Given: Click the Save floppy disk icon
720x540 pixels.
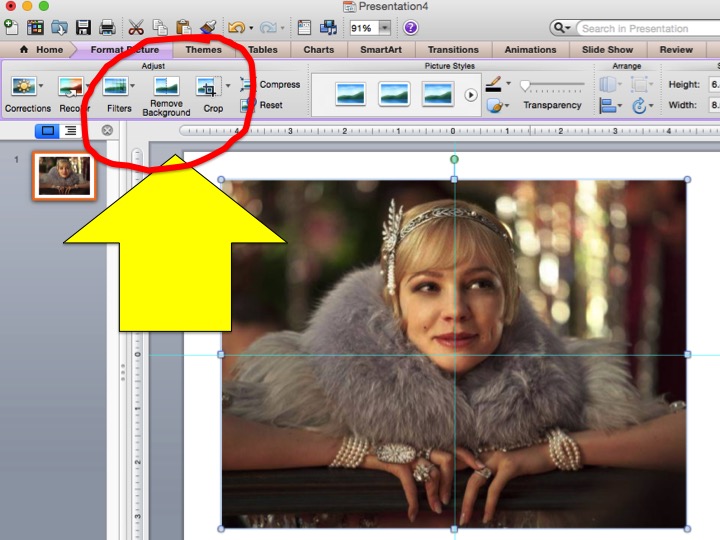Looking at the screenshot, I should (83, 28).
